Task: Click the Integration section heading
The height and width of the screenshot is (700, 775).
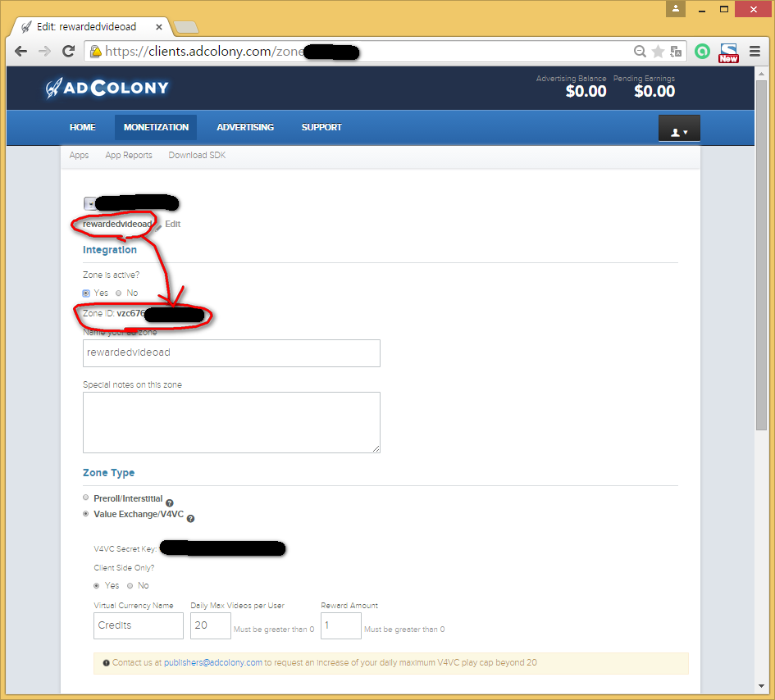Action: tap(110, 250)
